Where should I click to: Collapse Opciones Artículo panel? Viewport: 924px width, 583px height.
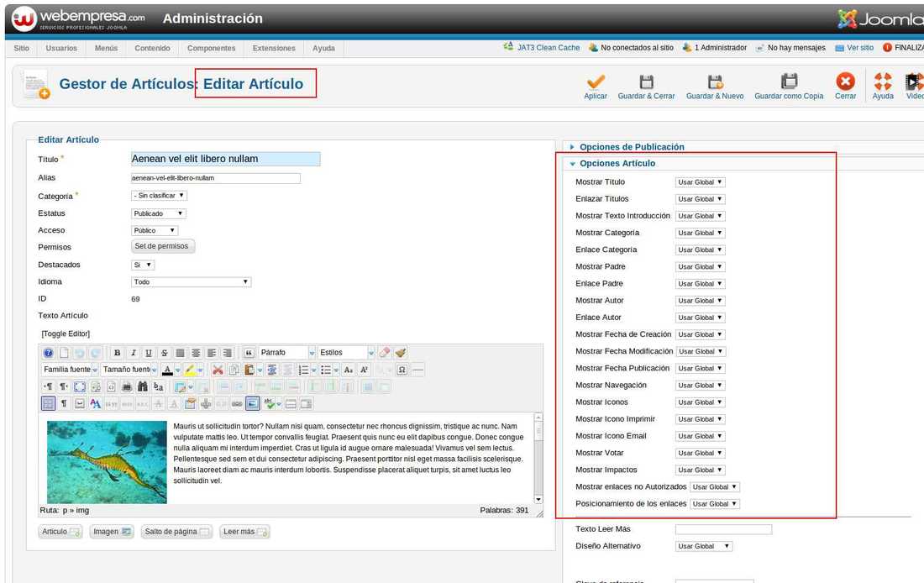pyautogui.click(x=617, y=163)
